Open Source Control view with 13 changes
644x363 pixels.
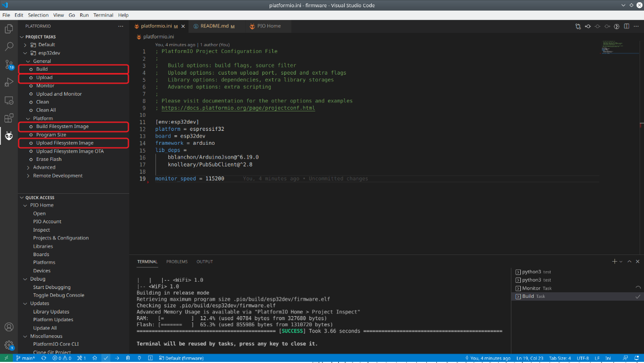8,65
